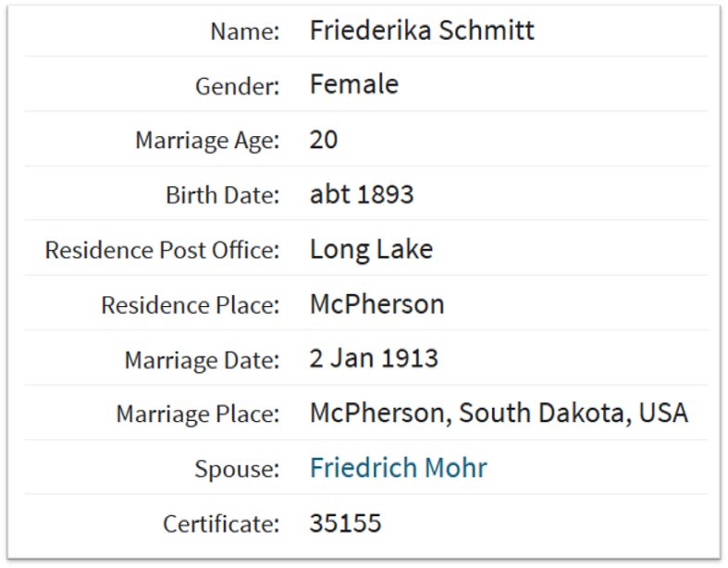
Task: Select the Long Lake post office value
Action: click(x=372, y=250)
